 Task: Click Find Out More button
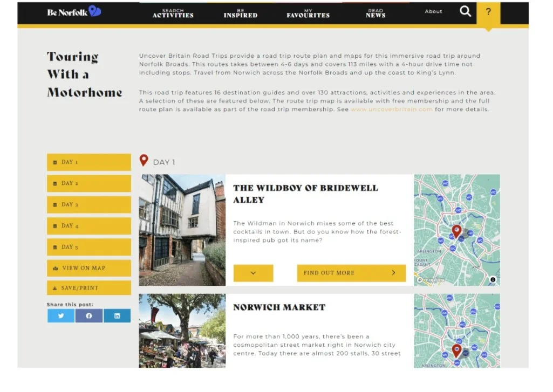(x=351, y=273)
